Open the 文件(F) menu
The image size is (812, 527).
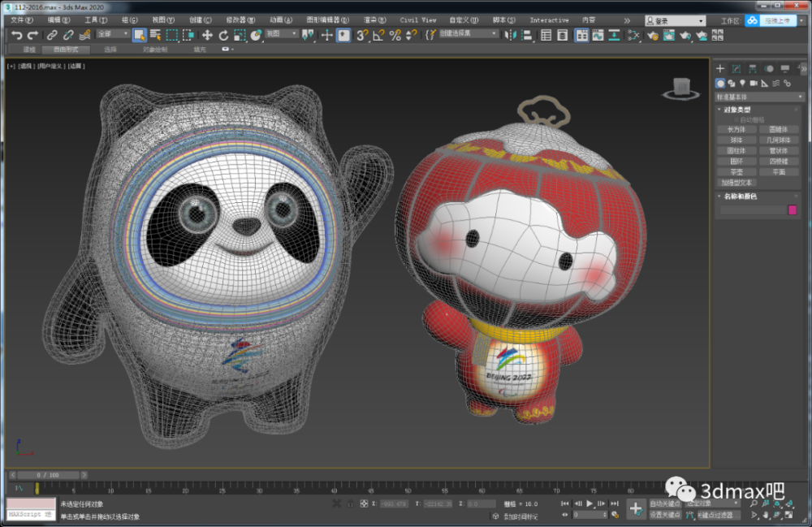[x=22, y=20]
